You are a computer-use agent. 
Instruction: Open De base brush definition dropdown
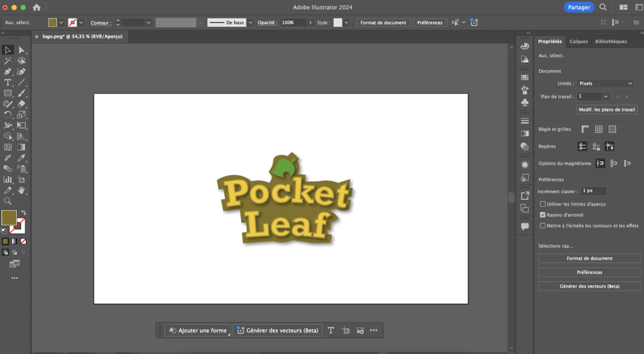pyautogui.click(x=250, y=23)
